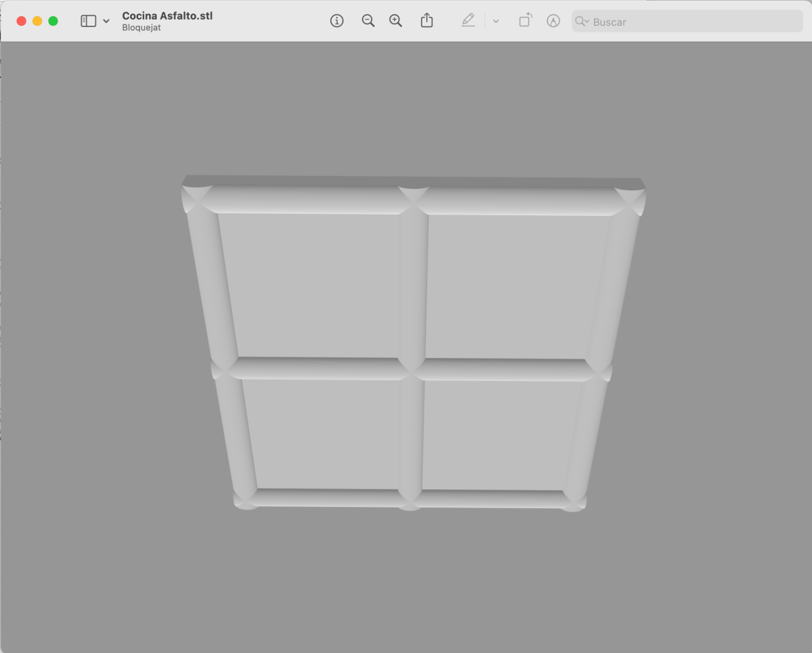Viewport: 812px width, 653px height.
Task: Close the Preview window
Action: (x=22, y=21)
